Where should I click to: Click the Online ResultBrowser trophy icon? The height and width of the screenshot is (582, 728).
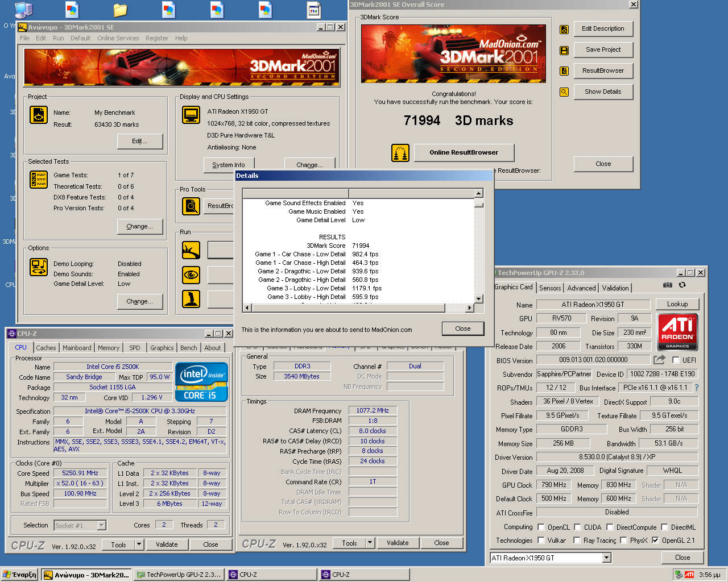(400, 153)
